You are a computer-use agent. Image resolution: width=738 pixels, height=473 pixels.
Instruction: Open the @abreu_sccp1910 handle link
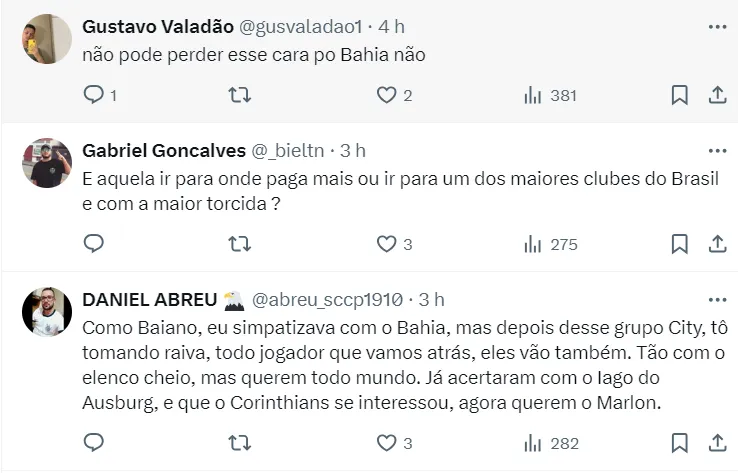(327, 299)
